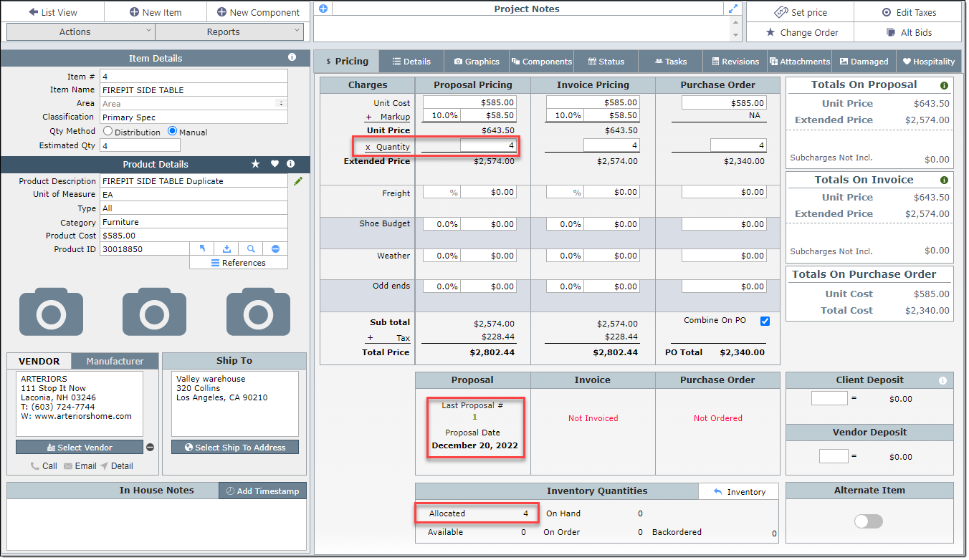Switch to the VENDOR tab
Viewport: 969px width, 560px height.
click(x=39, y=361)
